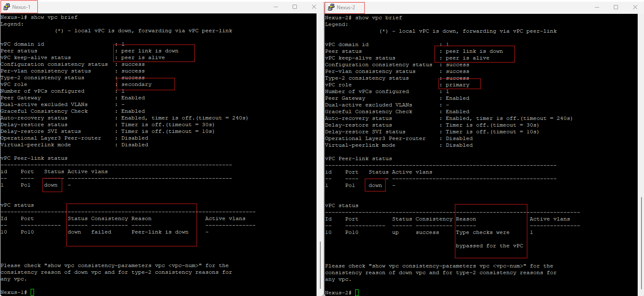Click the Nexus-2 window title text
Viewport: 644px width, 296px height.
(x=346, y=8)
